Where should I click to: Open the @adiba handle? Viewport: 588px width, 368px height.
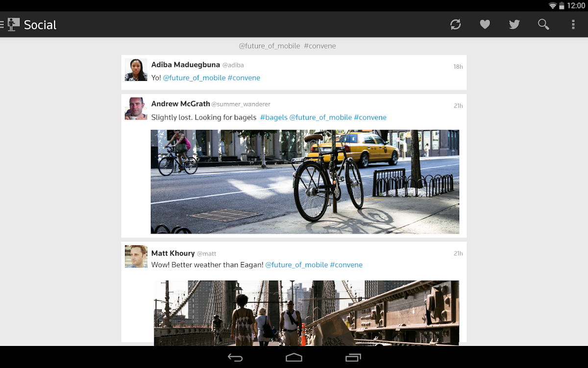(x=233, y=65)
